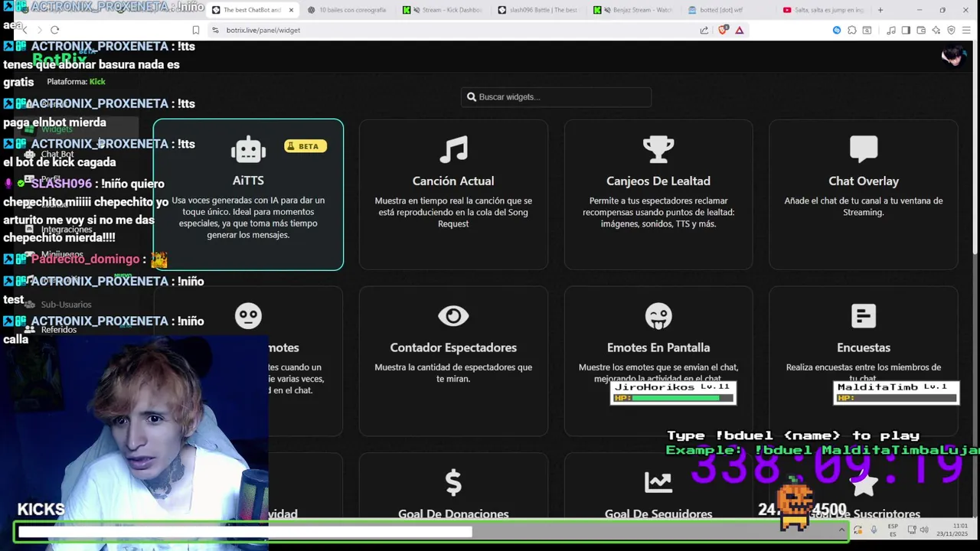This screenshot has height=551, width=980.
Task: Click the Buscar widgets search field
Action: (556, 97)
